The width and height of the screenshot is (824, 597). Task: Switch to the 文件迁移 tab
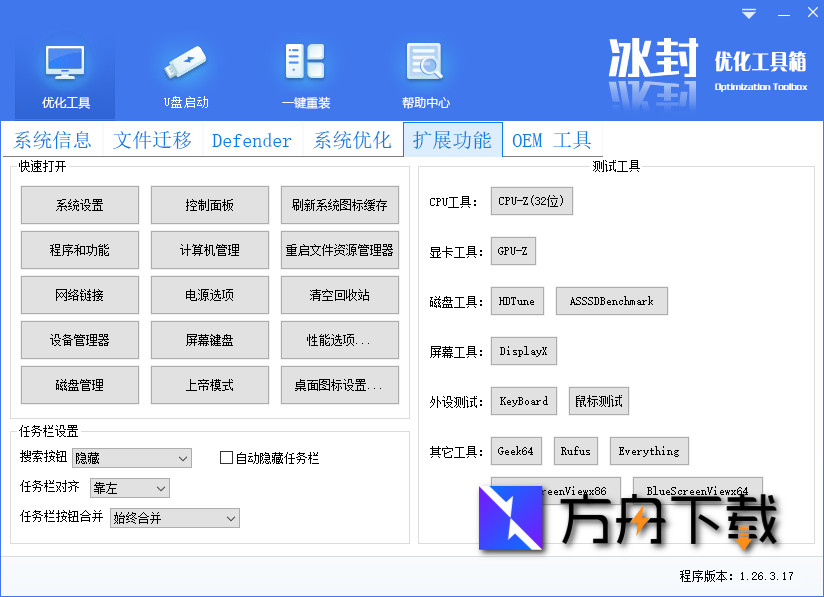tap(152, 140)
